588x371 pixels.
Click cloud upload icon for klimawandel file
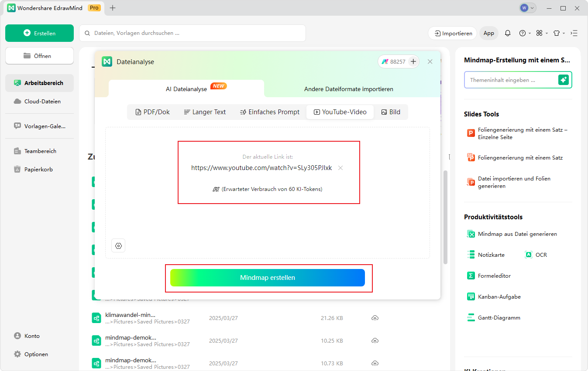tap(375, 318)
